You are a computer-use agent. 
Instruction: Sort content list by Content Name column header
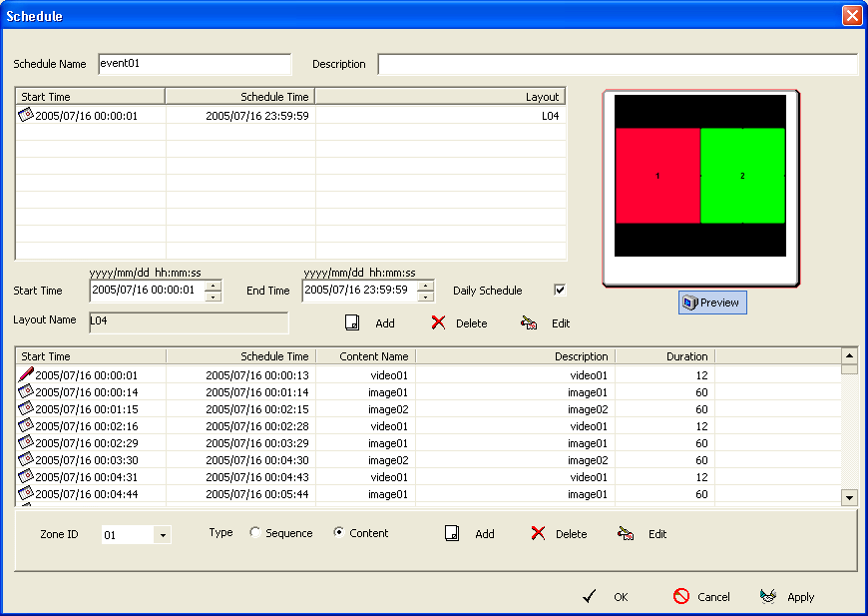pyautogui.click(x=365, y=356)
